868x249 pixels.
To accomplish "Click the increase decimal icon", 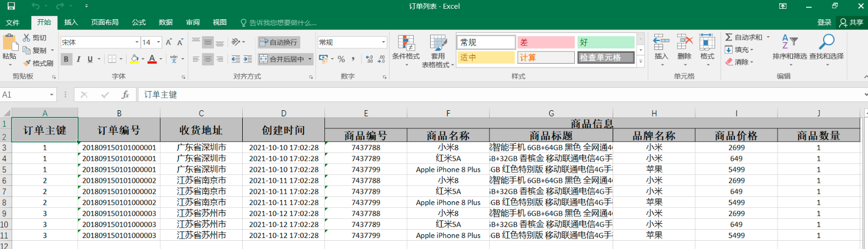I will [x=369, y=59].
